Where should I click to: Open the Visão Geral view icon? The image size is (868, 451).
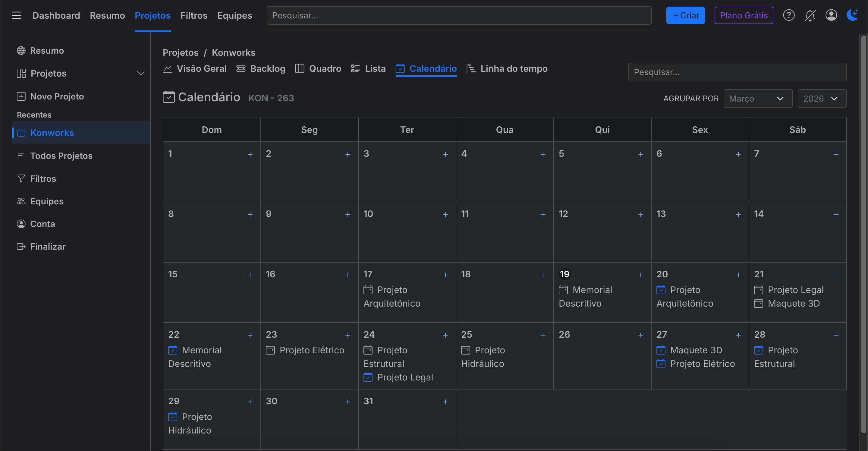[x=168, y=68]
